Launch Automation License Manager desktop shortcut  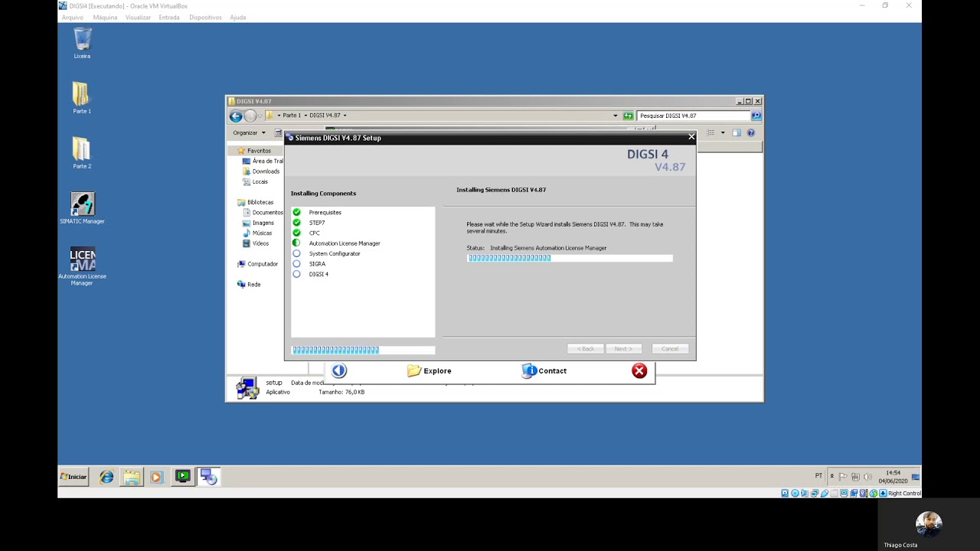(82, 266)
